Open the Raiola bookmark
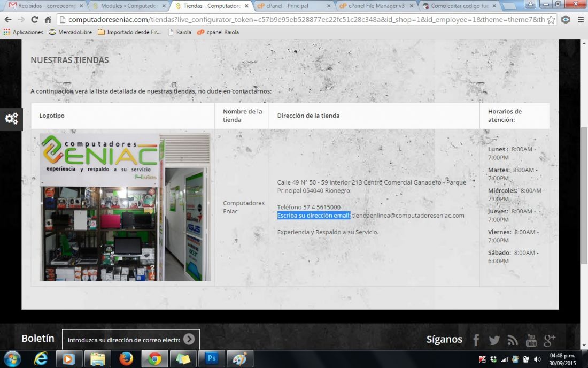The height and width of the screenshot is (368, 588). tap(180, 32)
